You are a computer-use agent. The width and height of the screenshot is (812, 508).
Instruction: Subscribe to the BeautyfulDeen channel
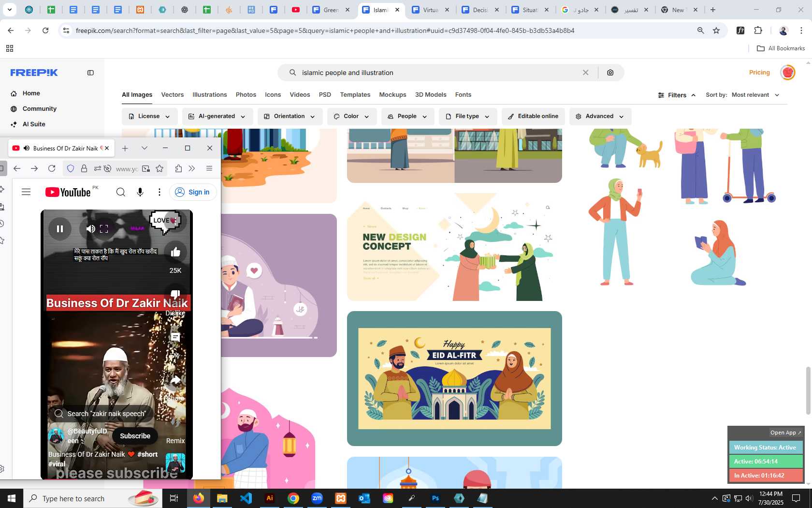click(135, 436)
